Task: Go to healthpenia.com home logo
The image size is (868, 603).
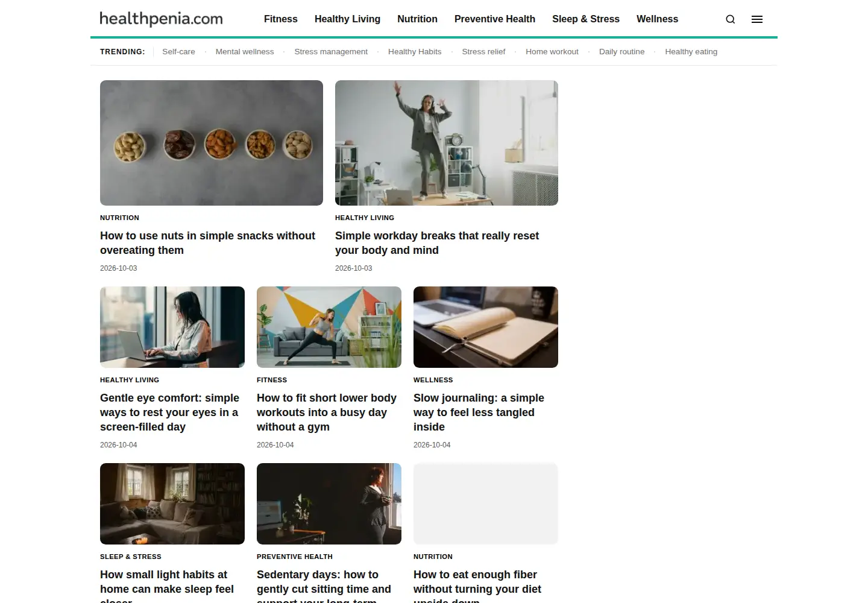Action: 161,19
